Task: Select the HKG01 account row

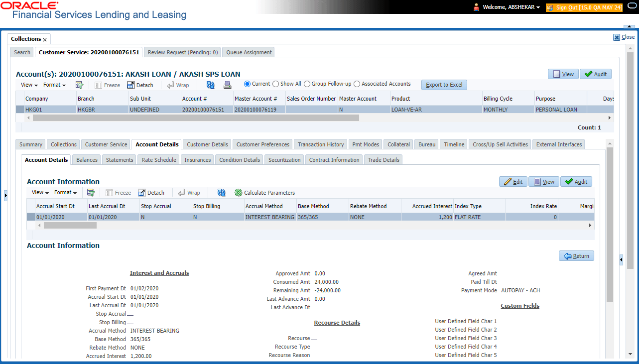Action: click(x=314, y=110)
